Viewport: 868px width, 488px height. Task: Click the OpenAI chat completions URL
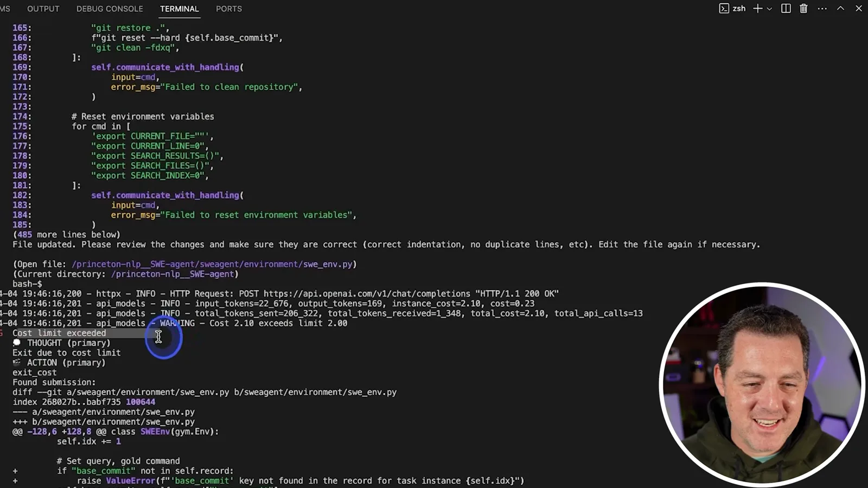click(x=367, y=293)
